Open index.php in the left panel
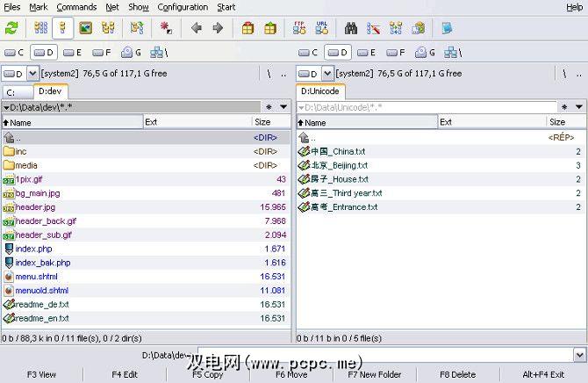Screen dimensions: 588x383 33,249
